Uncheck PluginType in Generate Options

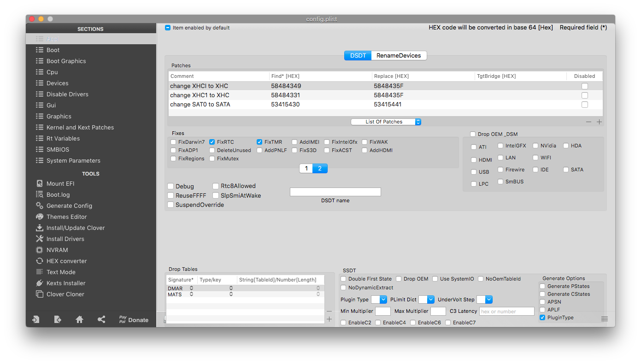point(542,317)
